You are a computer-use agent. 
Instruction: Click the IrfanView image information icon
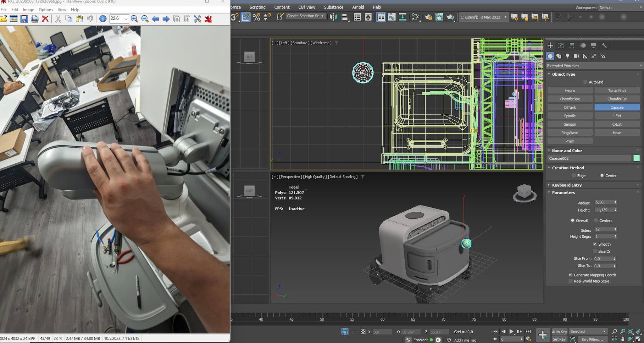(x=103, y=19)
